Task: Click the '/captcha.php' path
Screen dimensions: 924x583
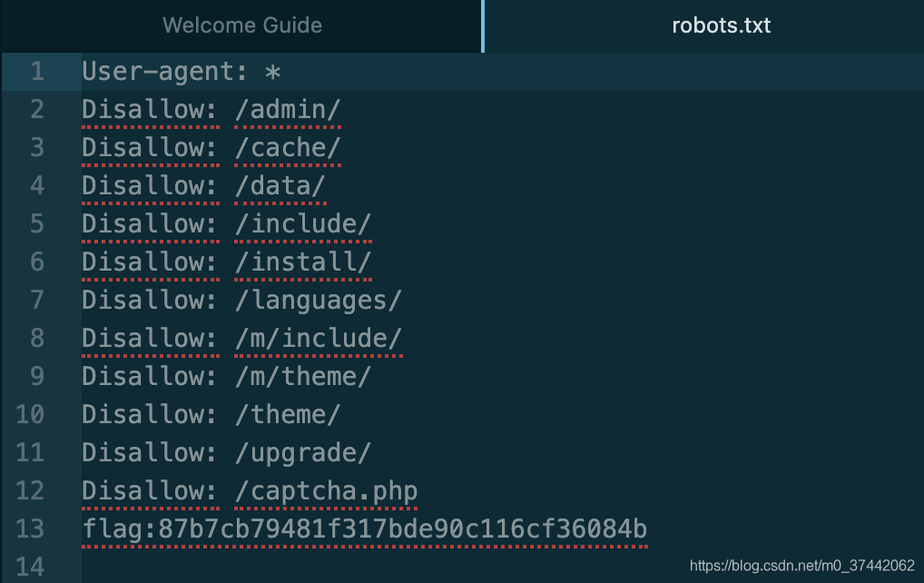Action: pyautogui.click(x=326, y=491)
